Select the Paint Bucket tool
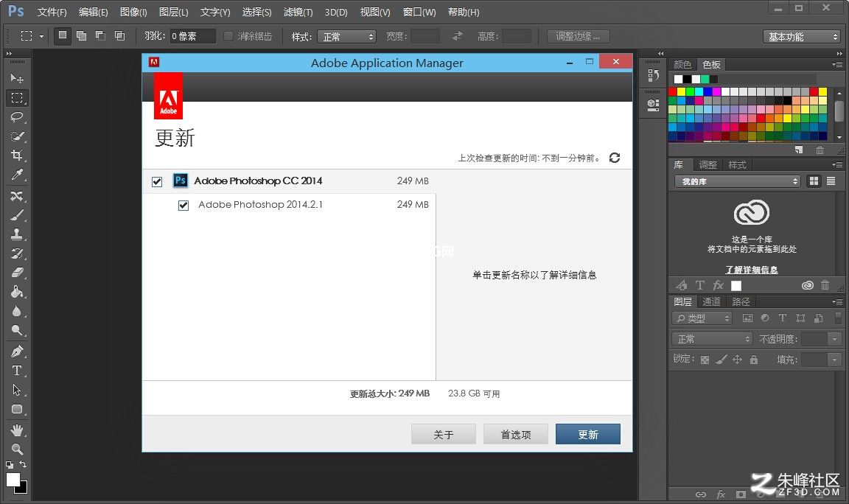This screenshot has width=849, height=504. (17, 292)
